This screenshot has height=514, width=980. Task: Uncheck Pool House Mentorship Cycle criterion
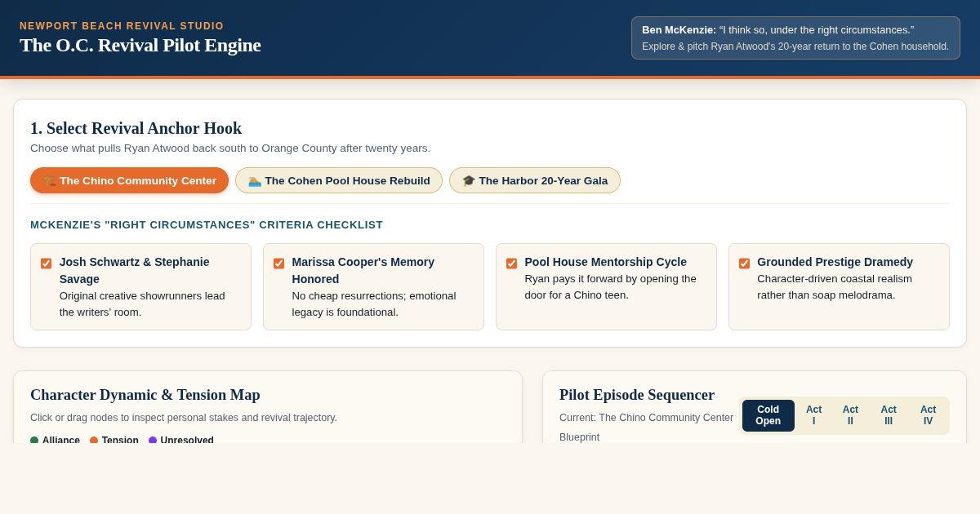tap(512, 264)
